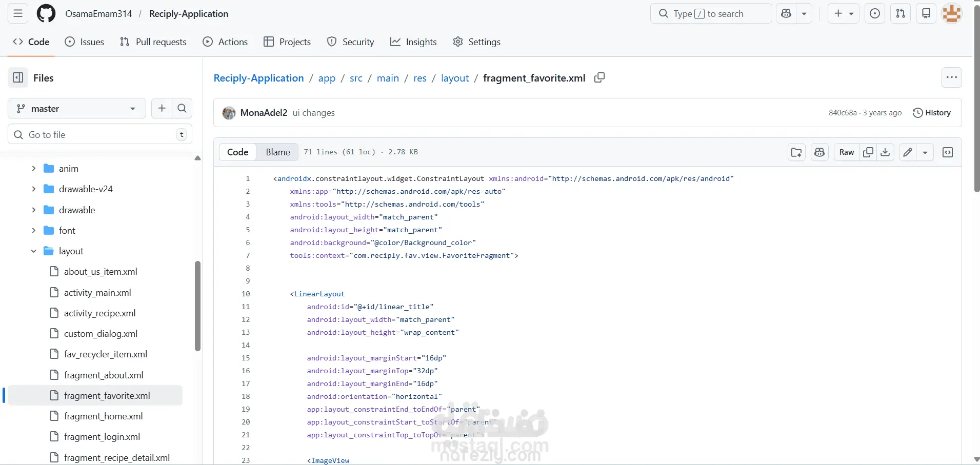Image resolution: width=980 pixels, height=465 pixels.
Task: Navigate to src breadcrumb folder
Action: click(x=356, y=78)
